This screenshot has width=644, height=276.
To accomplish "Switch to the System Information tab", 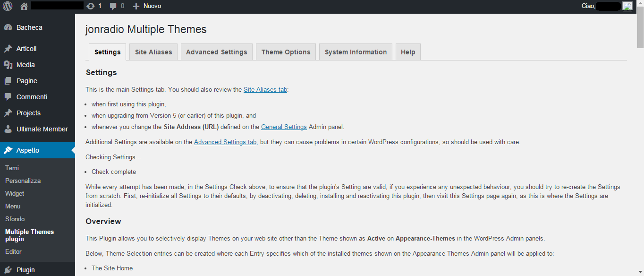I will click(356, 52).
